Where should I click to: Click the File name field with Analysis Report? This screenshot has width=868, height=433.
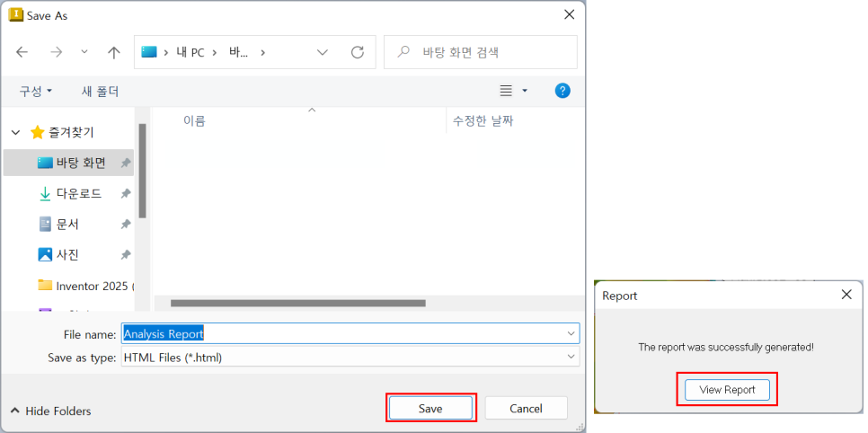[350, 334]
